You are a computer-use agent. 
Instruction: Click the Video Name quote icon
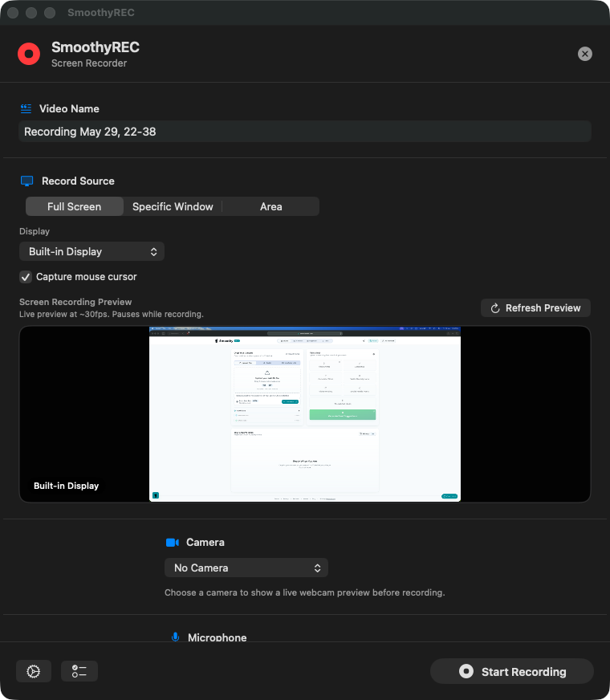pos(26,108)
